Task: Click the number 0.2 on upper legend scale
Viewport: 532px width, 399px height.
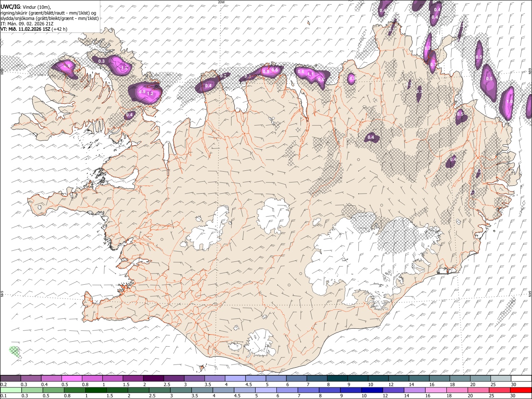Action: pyautogui.click(x=4, y=384)
